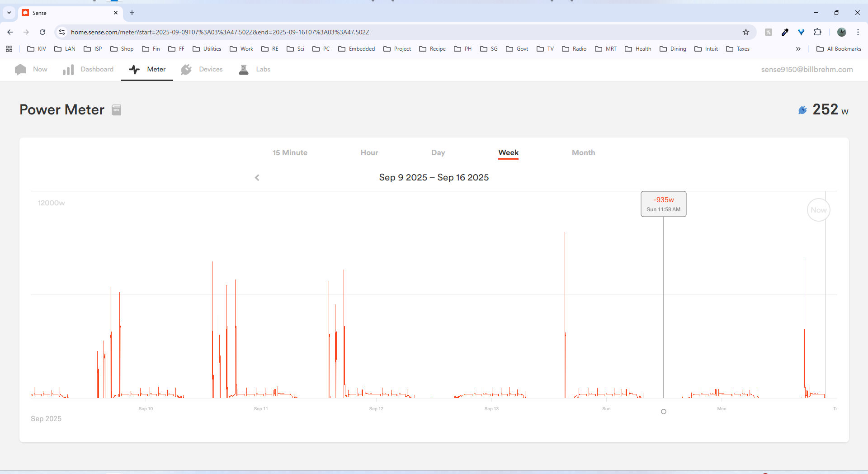
Task: Open the blue V extension icon
Action: point(801,32)
